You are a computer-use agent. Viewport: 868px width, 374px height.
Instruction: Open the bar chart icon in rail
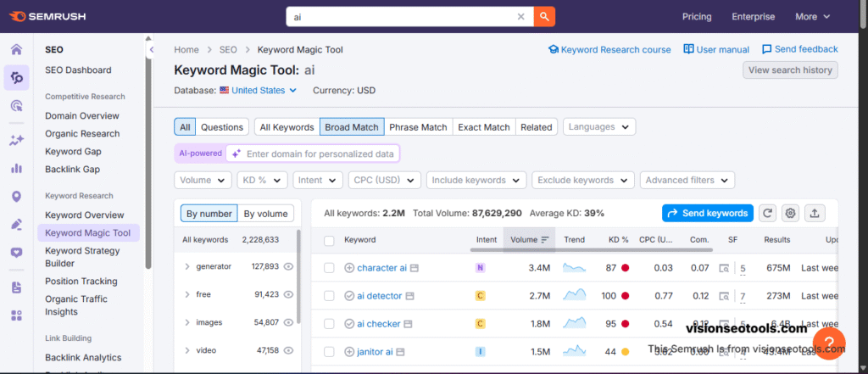point(17,169)
